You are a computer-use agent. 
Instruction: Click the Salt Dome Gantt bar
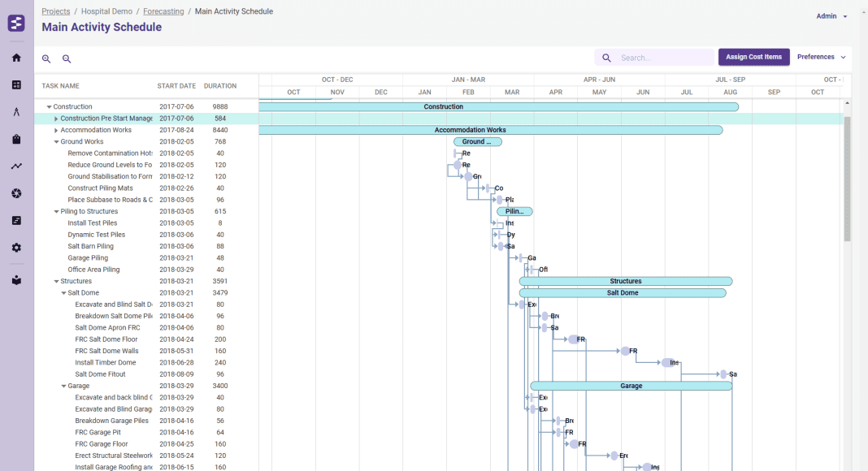coord(623,292)
